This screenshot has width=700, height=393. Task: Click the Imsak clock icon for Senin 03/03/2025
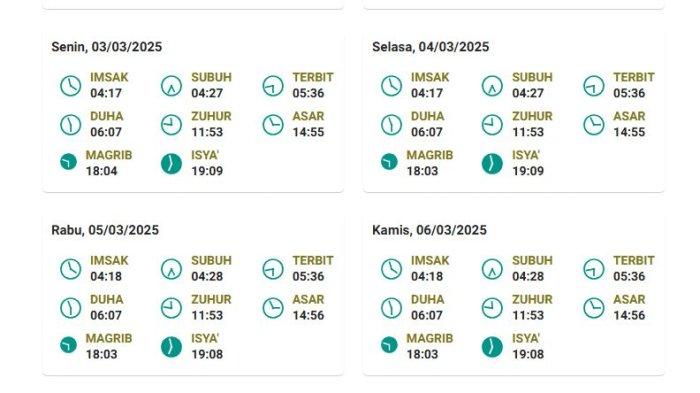(x=71, y=86)
